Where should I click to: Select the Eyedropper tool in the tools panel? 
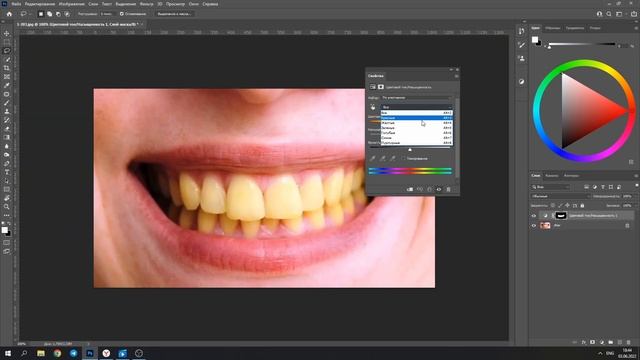click(x=7, y=85)
